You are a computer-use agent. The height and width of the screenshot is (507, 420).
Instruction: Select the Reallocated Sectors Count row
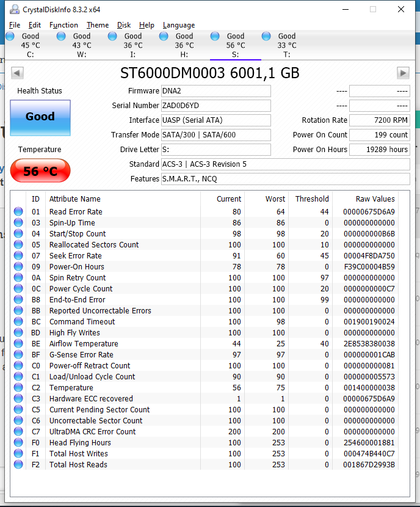point(94,245)
